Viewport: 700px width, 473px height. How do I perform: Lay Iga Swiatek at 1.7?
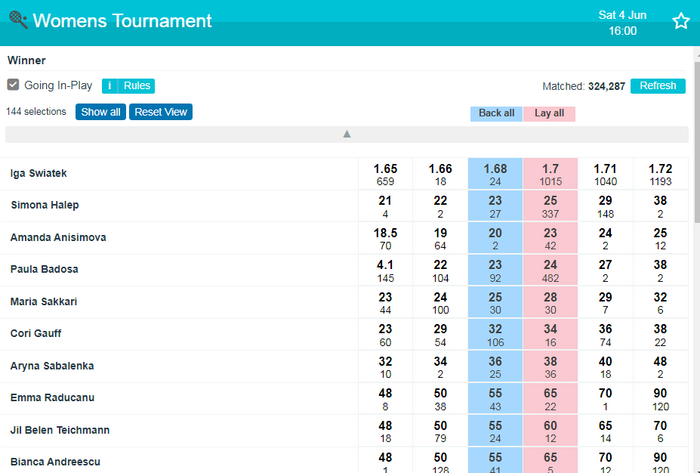[550, 174]
